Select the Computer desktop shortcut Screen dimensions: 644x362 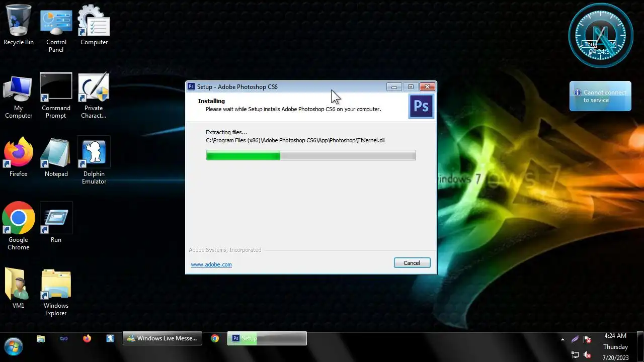pyautogui.click(x=94, y=25)
